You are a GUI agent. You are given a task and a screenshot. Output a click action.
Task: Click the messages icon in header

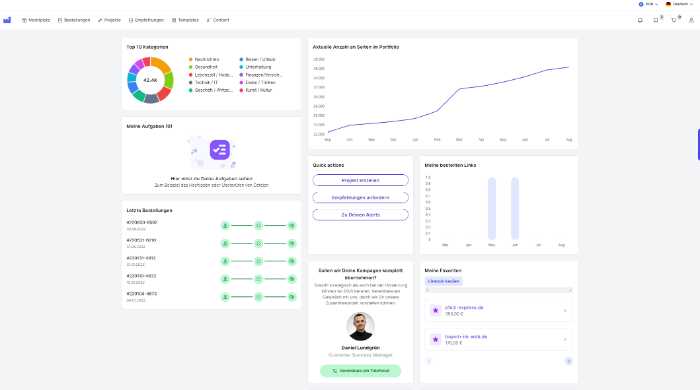(x=640, y=20)
